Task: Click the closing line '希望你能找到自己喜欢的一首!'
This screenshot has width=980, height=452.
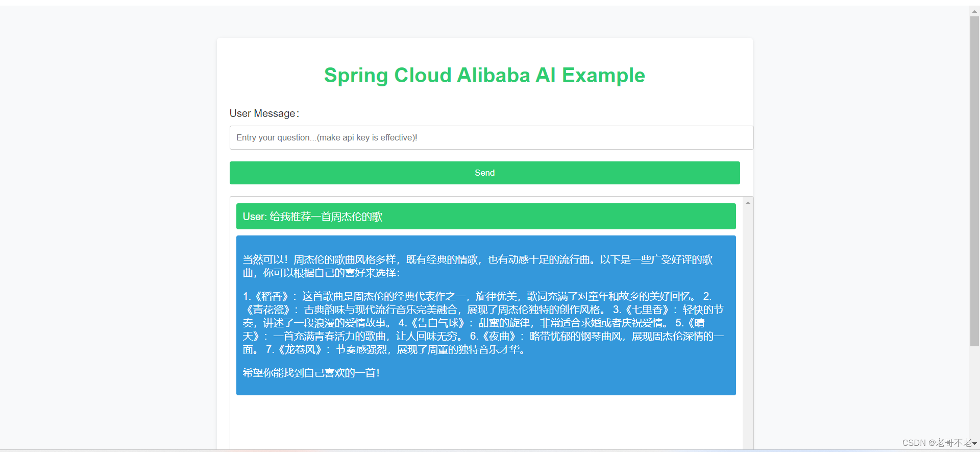Action: (x=311, y=373)
